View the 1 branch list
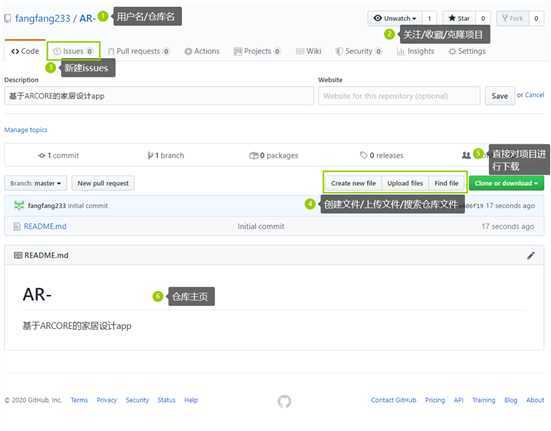Image resolution: width=551 pixels, height=431 pixels. pos(166,155)
